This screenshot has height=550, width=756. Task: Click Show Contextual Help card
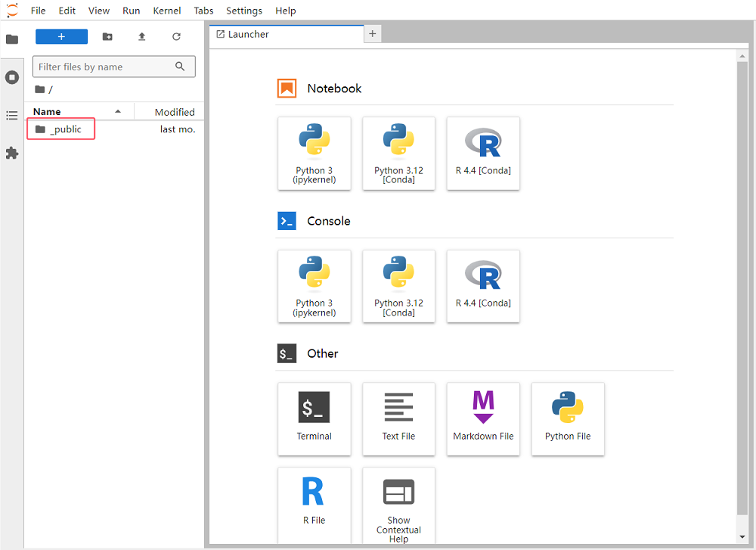(x=398, y=505)
